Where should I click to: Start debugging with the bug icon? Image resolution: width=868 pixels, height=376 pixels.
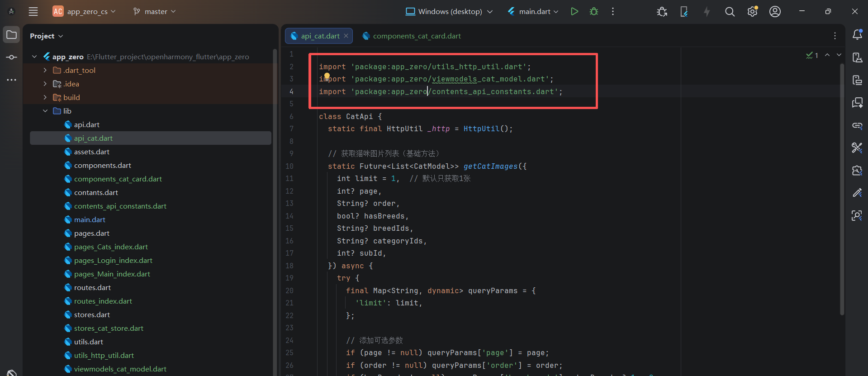pos(594,12)
